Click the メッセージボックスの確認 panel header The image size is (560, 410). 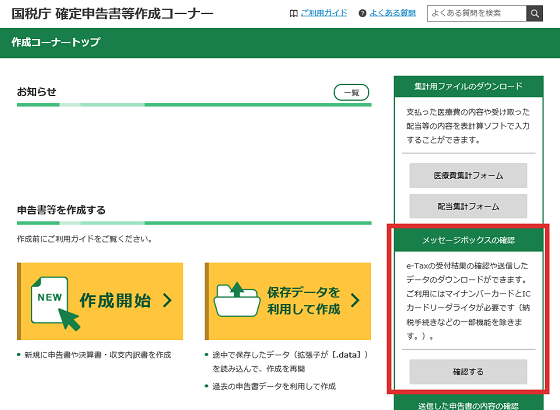point(469,240)
